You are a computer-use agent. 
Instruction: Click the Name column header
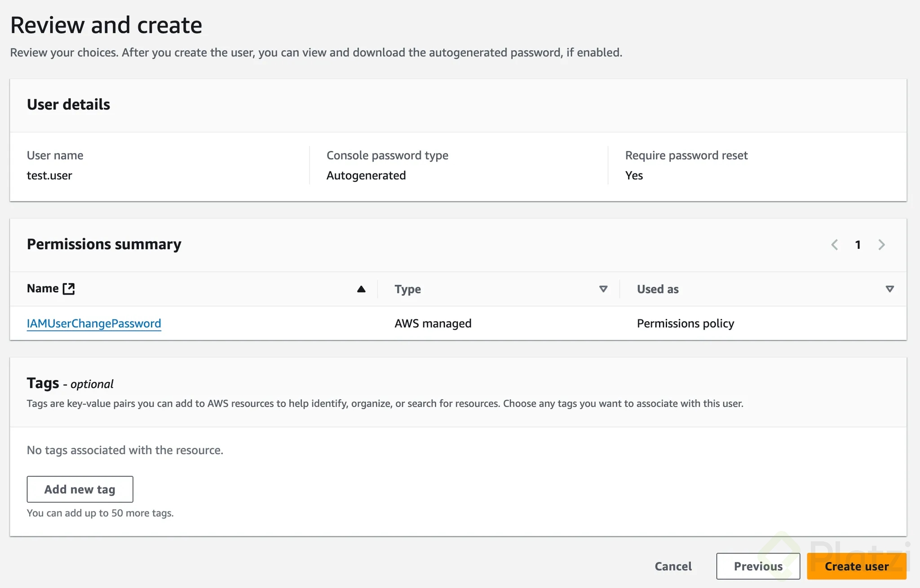43,289
